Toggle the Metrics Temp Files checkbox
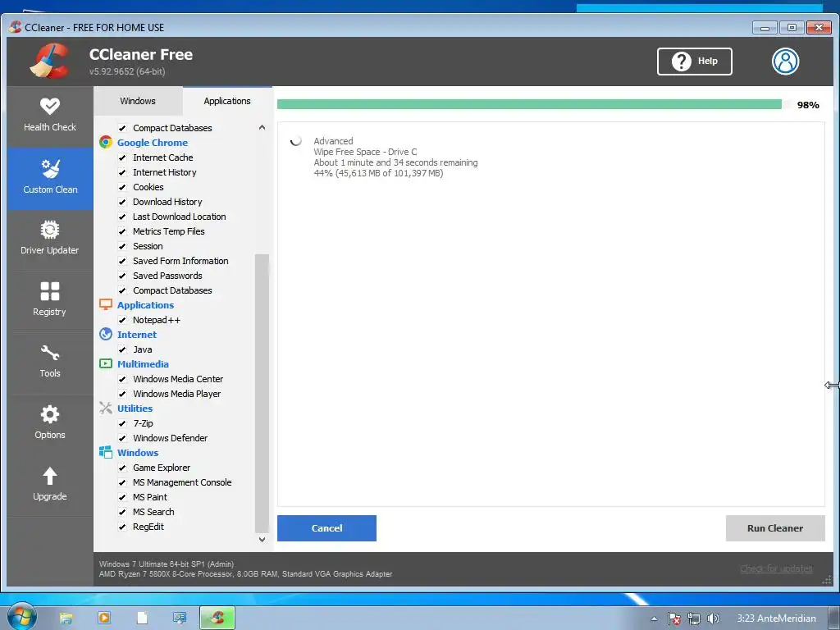The image size is (840, 630). tap(122, 231)
